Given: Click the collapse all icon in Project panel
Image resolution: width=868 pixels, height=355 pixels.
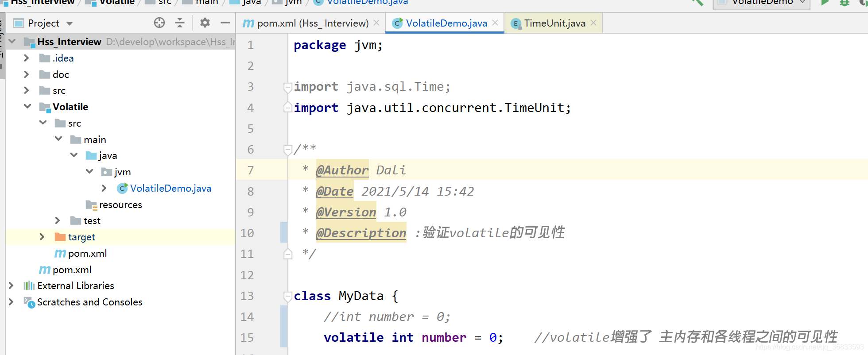Looking at the screenshot, I should point(180,23).
